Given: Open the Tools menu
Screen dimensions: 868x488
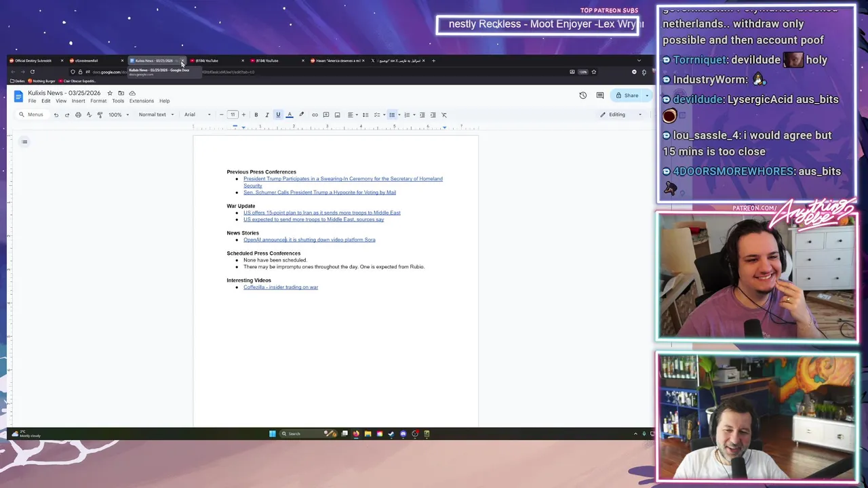Looking at the screenshot, I should [x=118, y=101].
